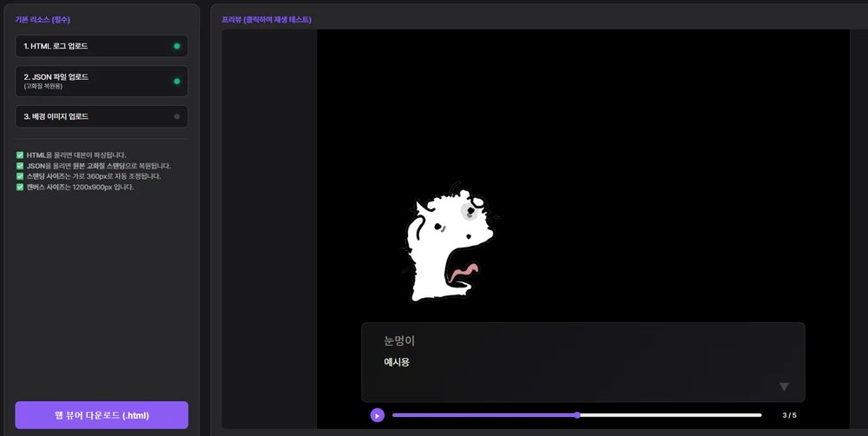This screenshot has height=436, width=868.
Task: Click the 배경 이미지 업로드 button
Action: [102, 116]
